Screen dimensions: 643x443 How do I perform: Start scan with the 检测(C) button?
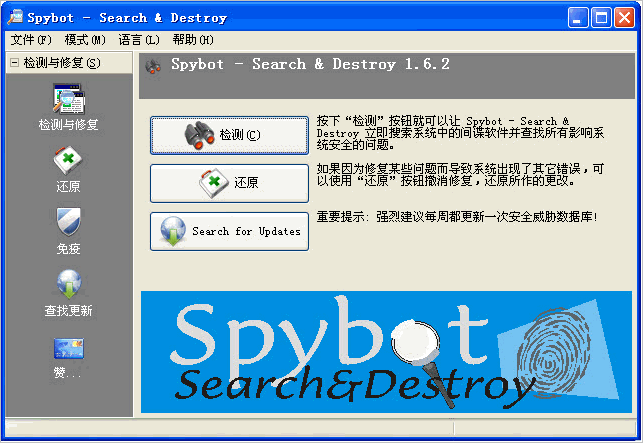pos(229,135)
